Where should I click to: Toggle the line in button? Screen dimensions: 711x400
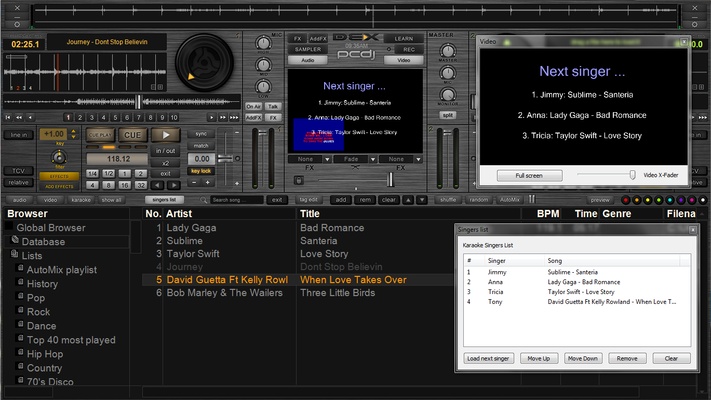(19, 135)
